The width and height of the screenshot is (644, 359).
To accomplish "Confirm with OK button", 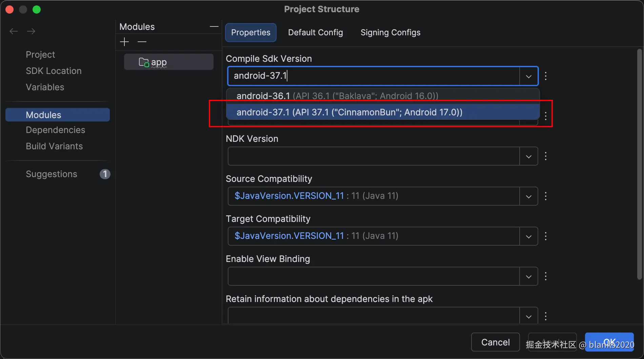I will (609, 342).
